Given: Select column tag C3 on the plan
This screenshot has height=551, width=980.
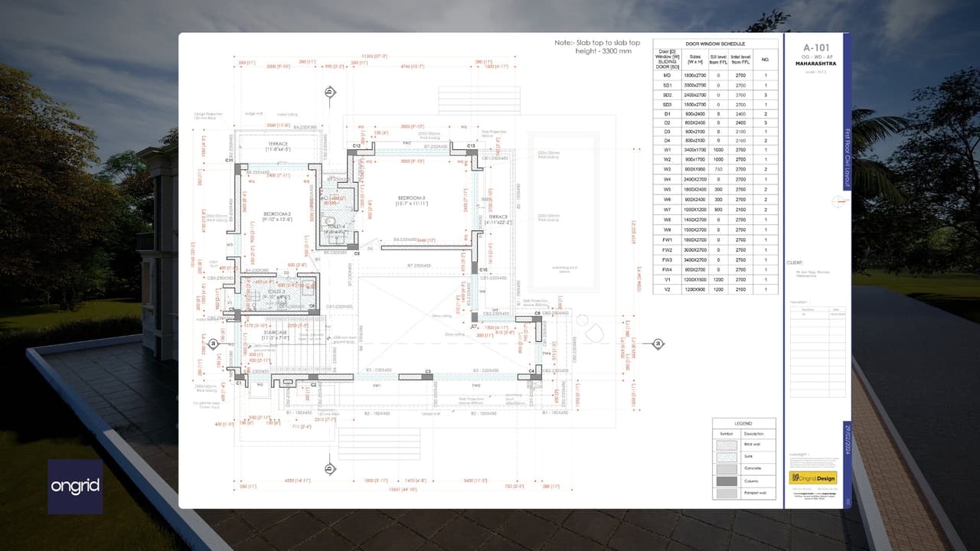Looking at the screenshot, I should pyautogui.click(x=428, y=371).
